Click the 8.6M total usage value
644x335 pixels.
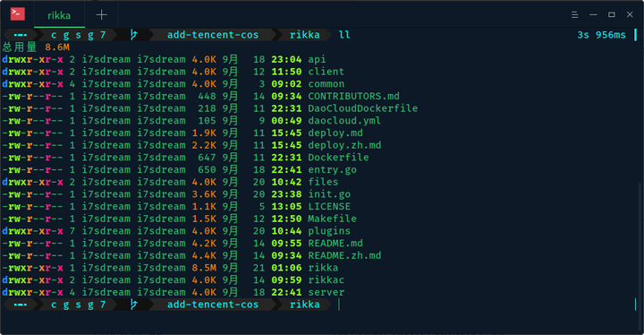click(x=57, y=47)
